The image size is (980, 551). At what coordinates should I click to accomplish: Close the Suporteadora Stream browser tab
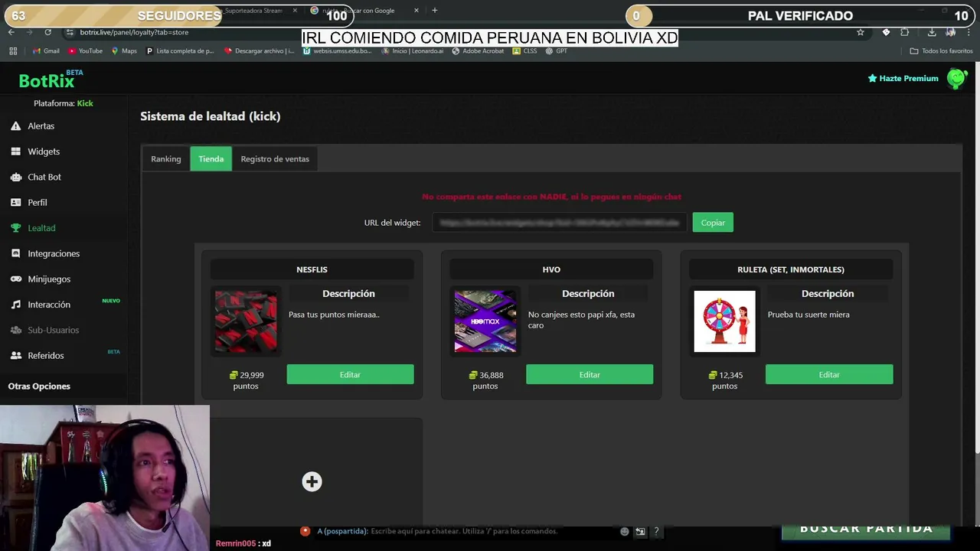(x=295, y=11)
